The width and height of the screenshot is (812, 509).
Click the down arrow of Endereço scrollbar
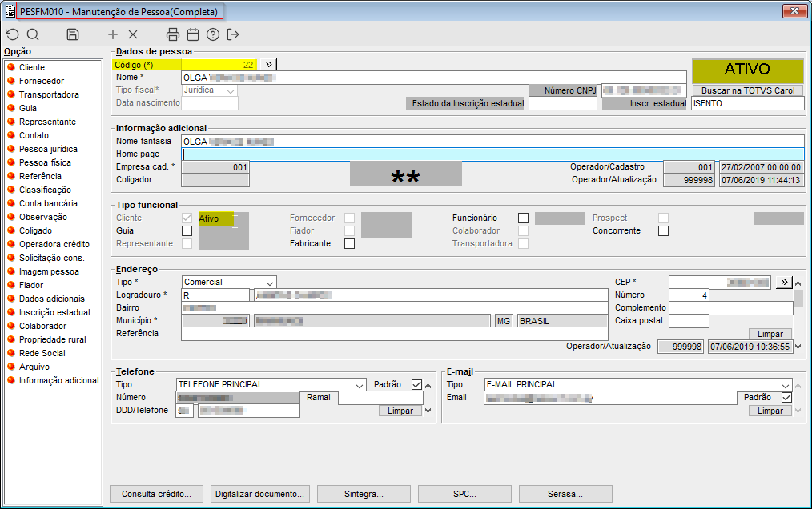798,347
